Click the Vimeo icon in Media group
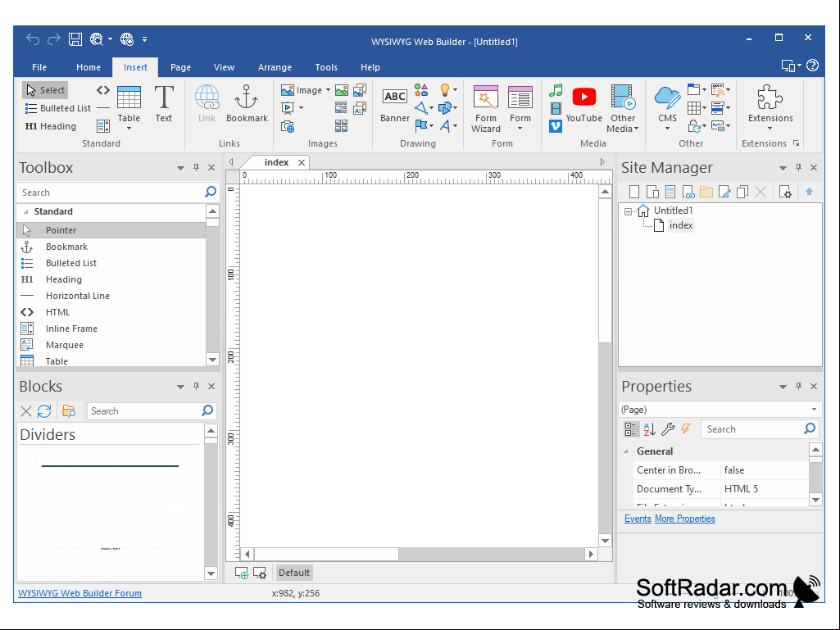The height and width of the screenshot is (630, 840). (556, 126)
